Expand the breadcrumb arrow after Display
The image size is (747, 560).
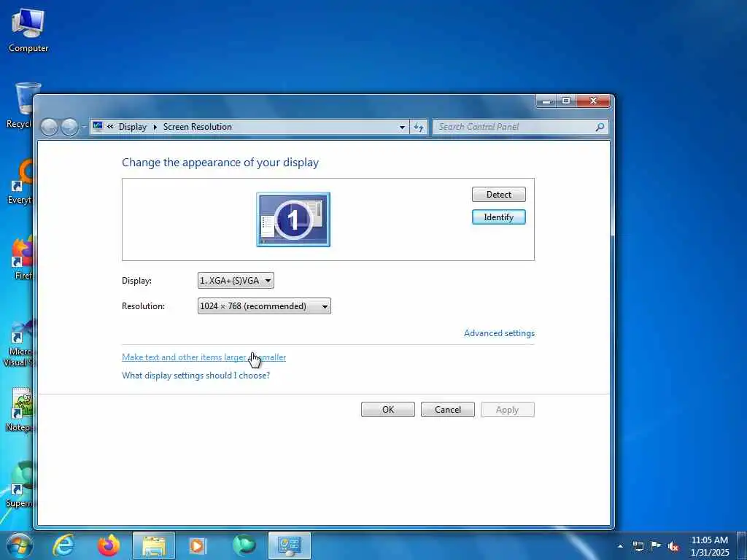[155, 127]
